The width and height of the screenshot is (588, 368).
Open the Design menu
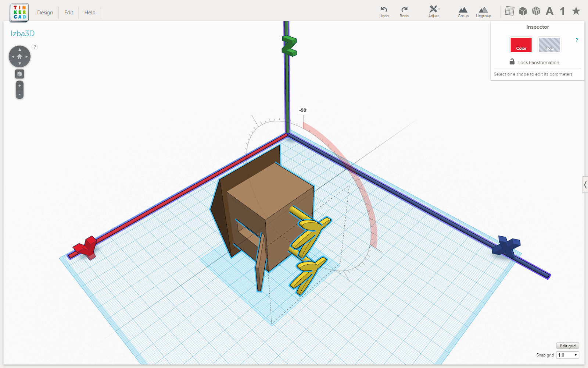[x=45, y=13]
